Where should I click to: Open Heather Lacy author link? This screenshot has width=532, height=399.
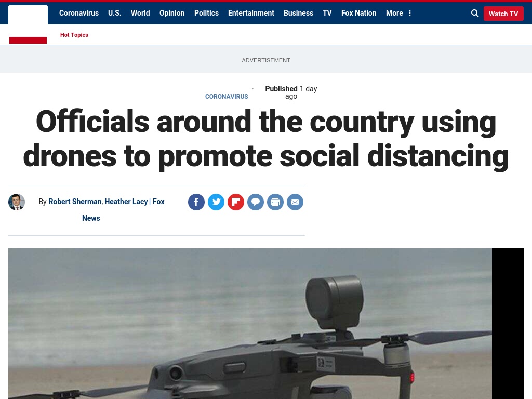(x=126, y=202)
